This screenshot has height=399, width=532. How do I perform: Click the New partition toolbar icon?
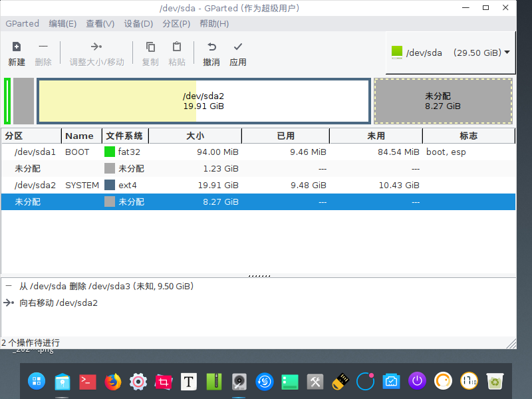pos(16,47)
